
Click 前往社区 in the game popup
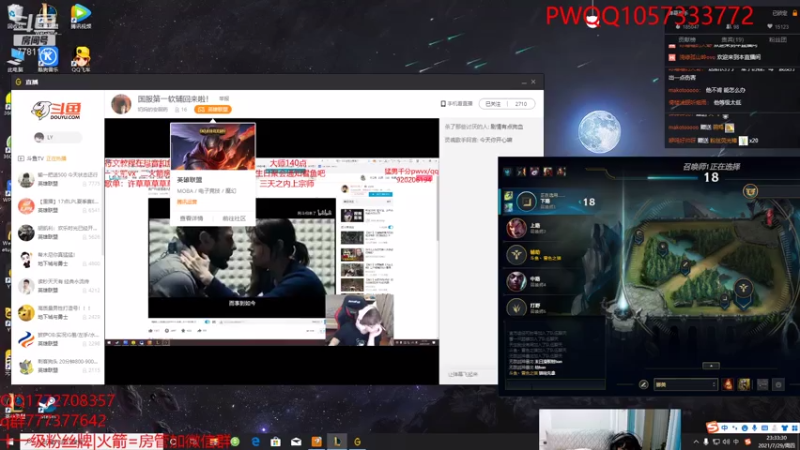point(234,218)
